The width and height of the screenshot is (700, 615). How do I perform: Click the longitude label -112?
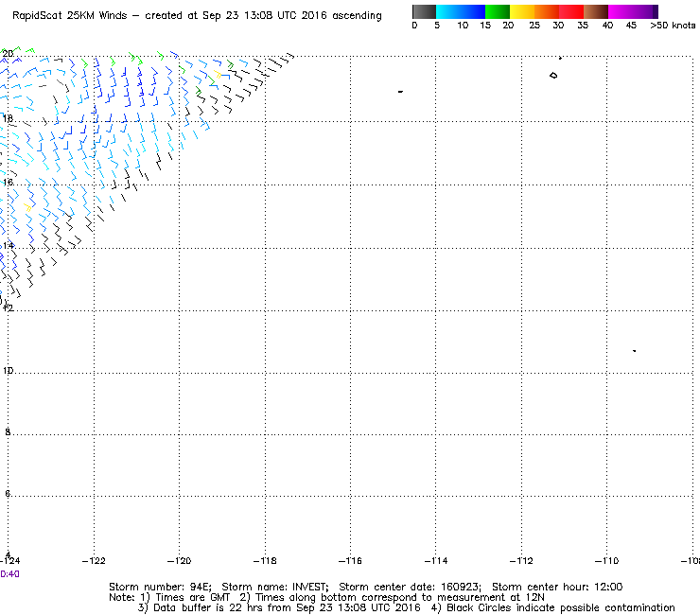pyautogui.click(x=521, y=561)
